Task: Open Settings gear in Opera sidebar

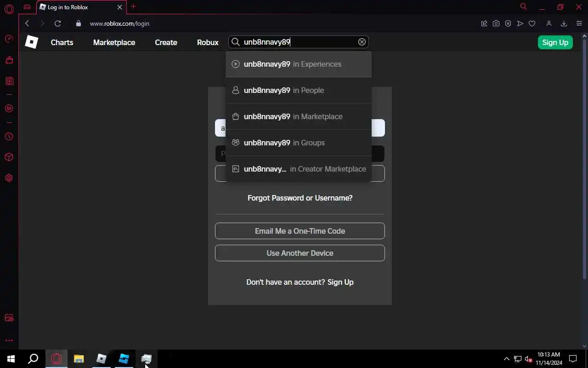Action: pos(9,178)
